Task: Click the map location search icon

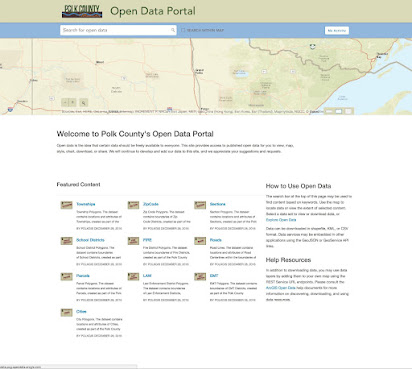Action: click(84, 103)
